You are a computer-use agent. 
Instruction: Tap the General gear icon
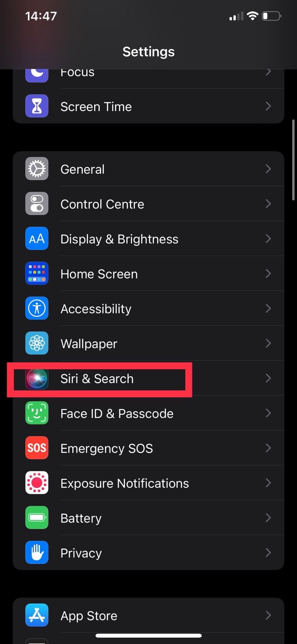tap(37, 169)
